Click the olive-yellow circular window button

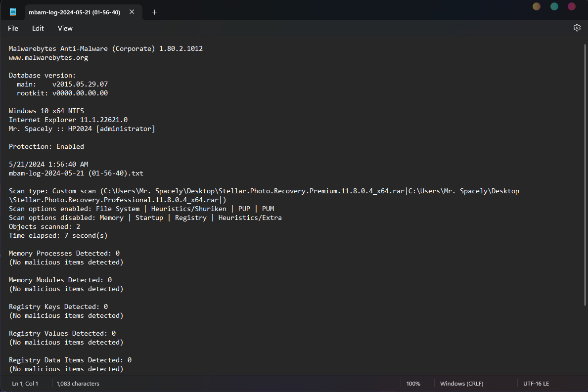[x=537, y=6]
